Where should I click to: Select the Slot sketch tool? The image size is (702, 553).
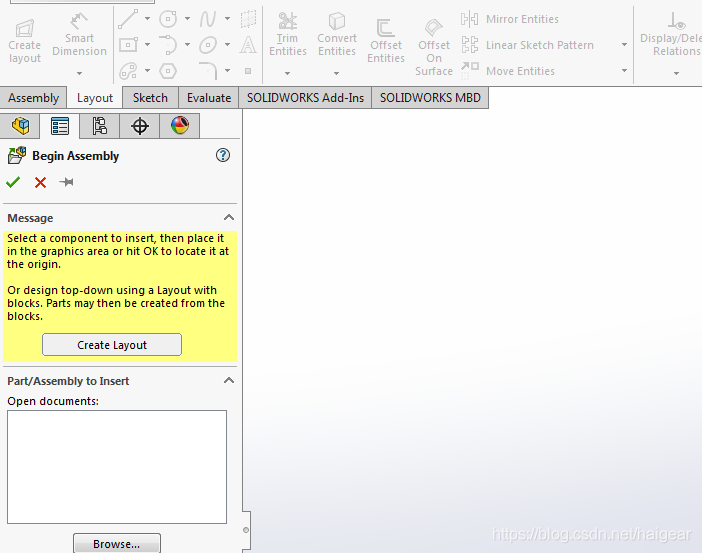tap(128, 71)
